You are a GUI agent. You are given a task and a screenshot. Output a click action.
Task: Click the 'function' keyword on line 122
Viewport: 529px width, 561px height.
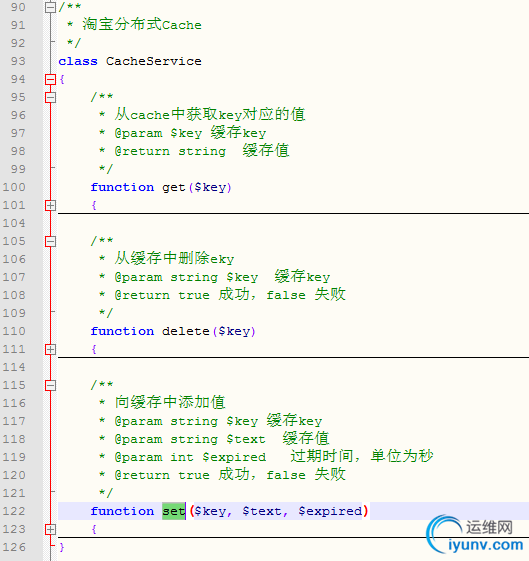[x=122, y=511]
